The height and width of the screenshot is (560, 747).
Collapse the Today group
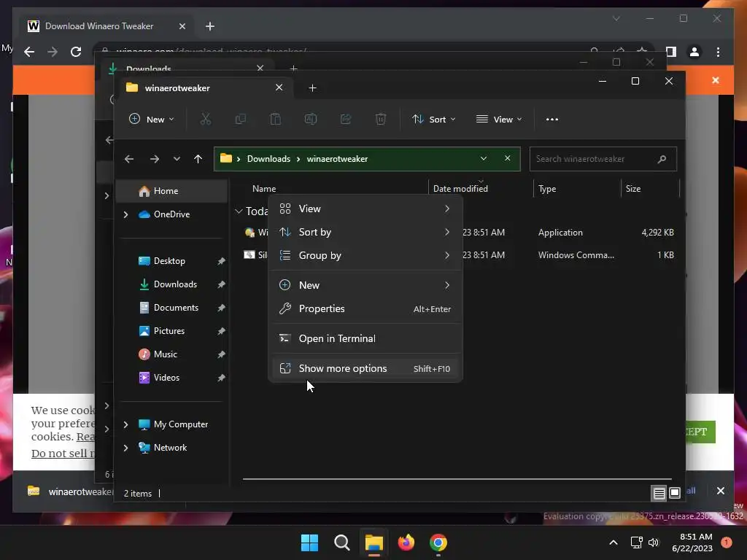(239, 211)
